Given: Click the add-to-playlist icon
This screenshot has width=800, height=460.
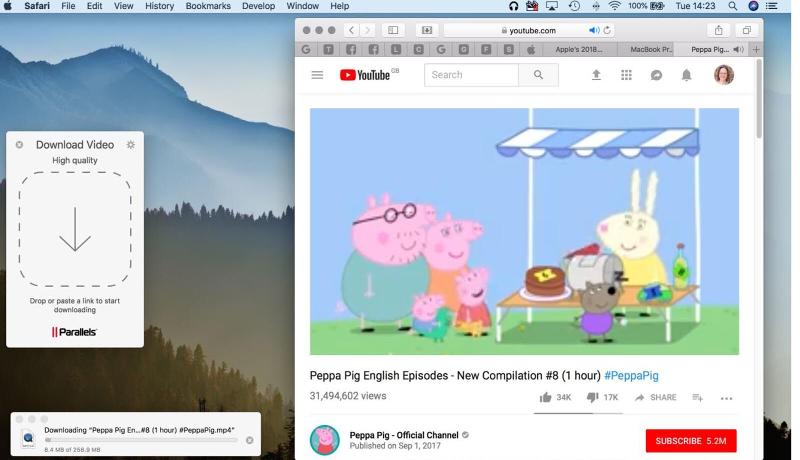Looking at the screenshot, I should click(697, 397).
